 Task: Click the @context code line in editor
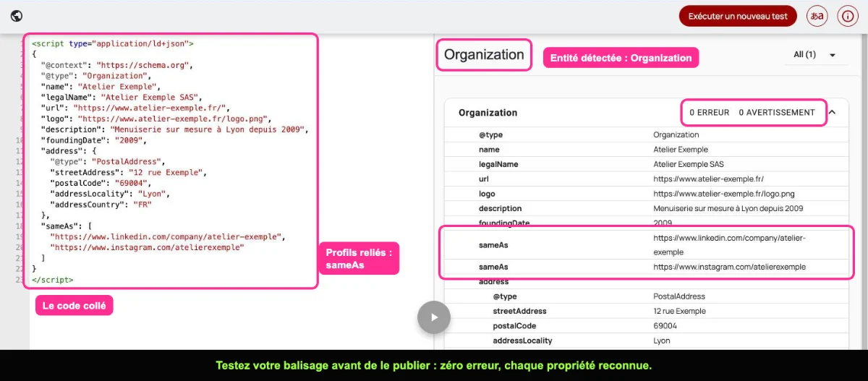118,65
